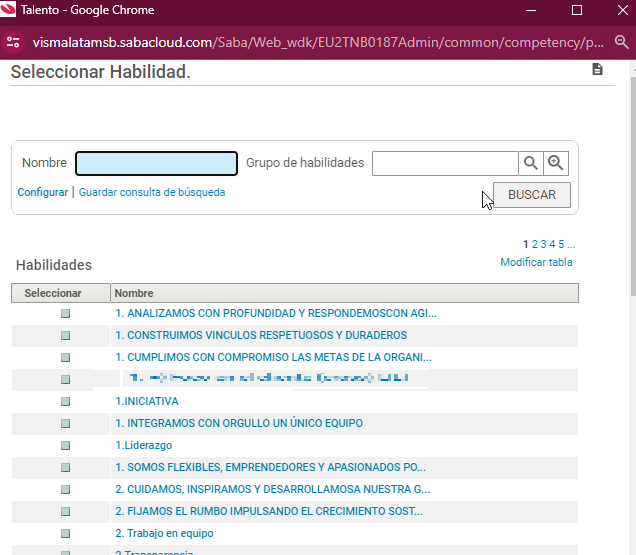This screenshot has height=555, width=636.
Task: Open site information icon in address bar
Action: coord(13,42)
